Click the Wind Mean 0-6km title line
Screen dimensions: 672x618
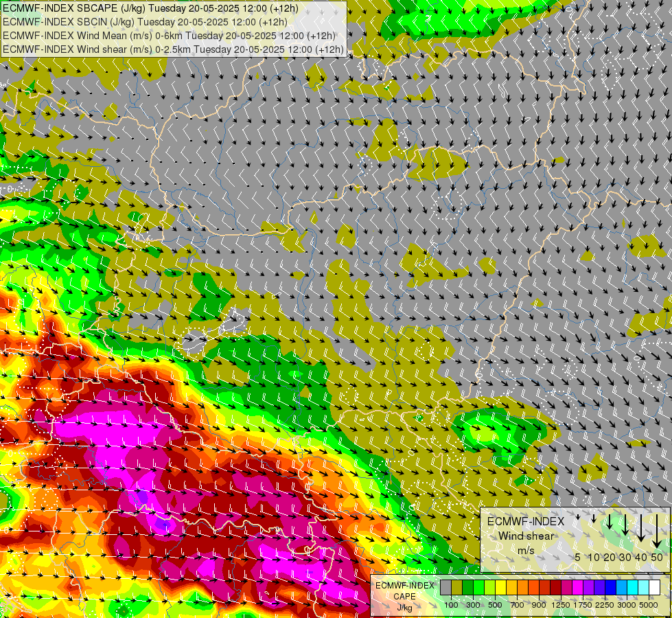tap(170, 36)
